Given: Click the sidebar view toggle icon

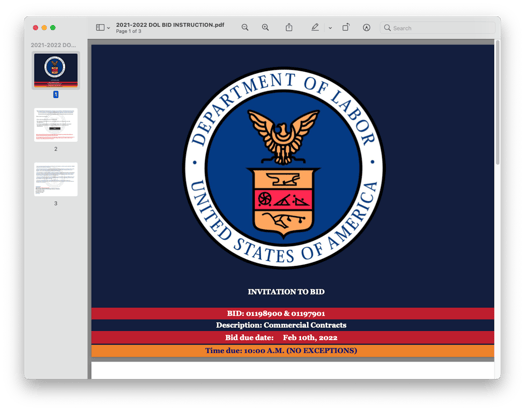Looking at the screenshot, I should [100, 28].
